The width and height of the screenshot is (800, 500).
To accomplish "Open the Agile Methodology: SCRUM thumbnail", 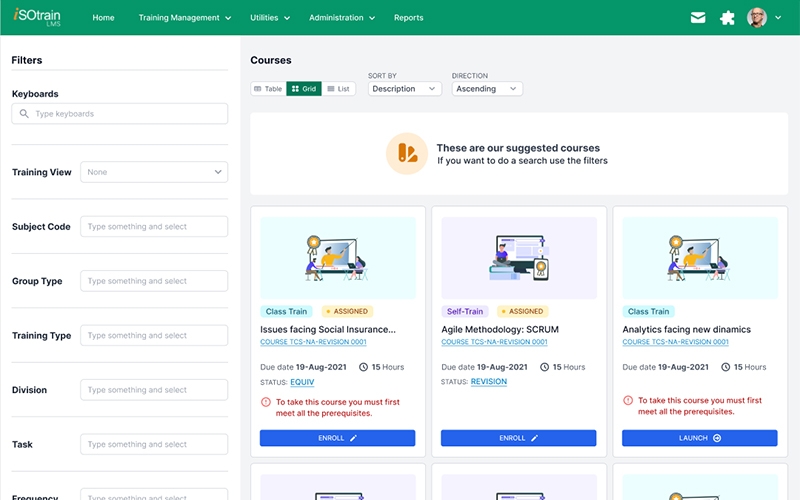I will (519, 258).
